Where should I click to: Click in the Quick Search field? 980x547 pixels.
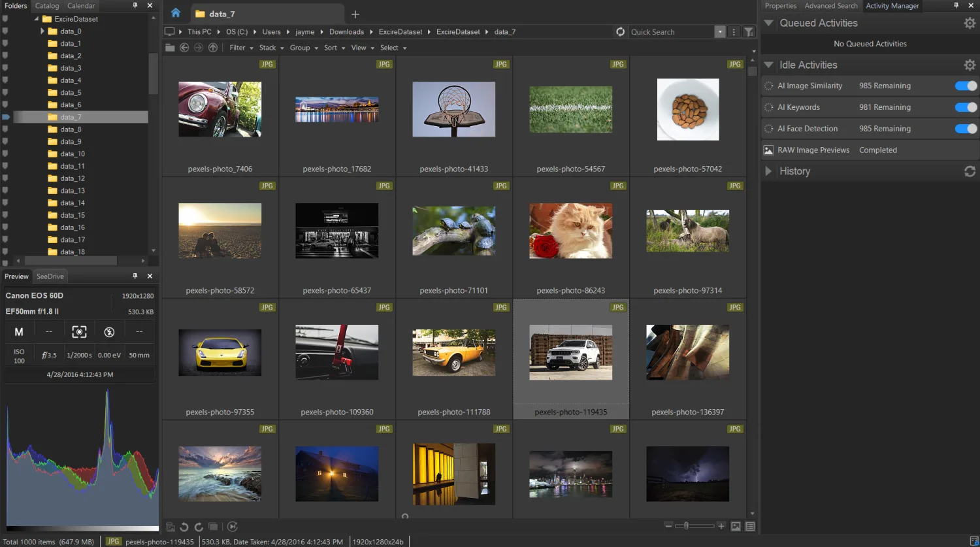coord(671,32)
